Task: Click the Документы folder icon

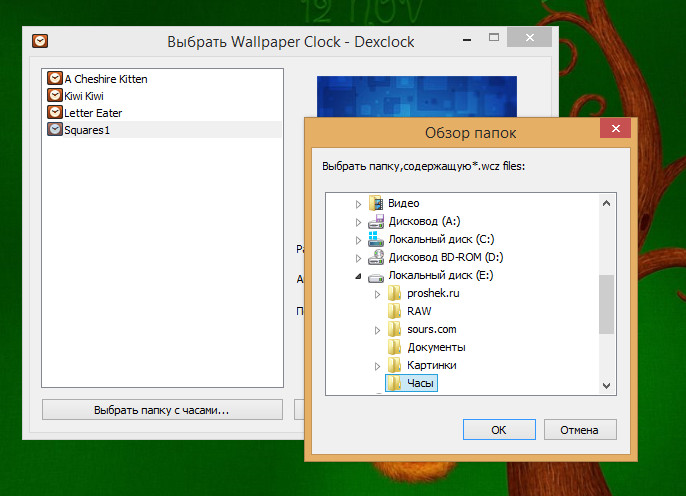Action: (x=394, y=347)
